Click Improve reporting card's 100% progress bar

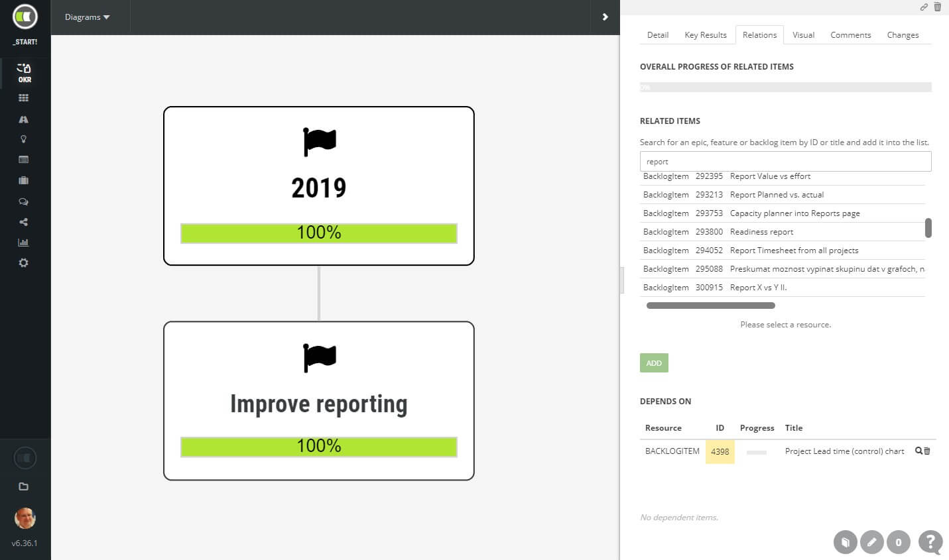click(x=319, y=447)
